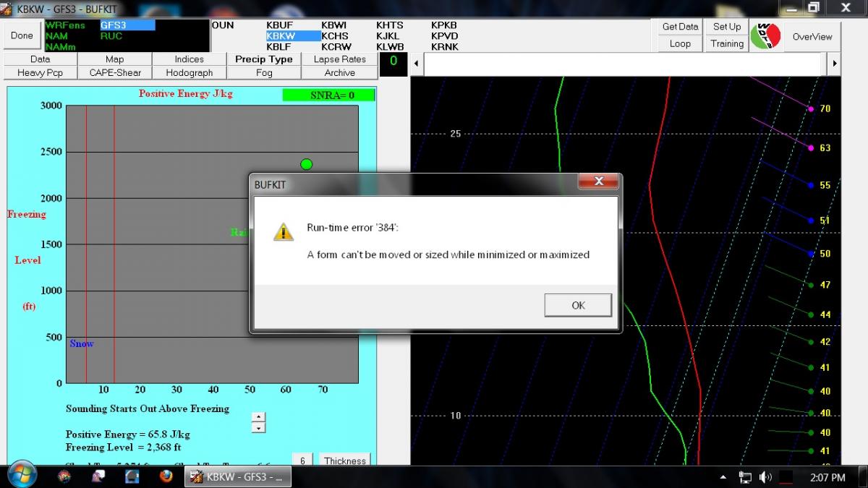Viewport: 868px width, 488px height.
Task: Switch to the Indices tab
Action: 189,59
